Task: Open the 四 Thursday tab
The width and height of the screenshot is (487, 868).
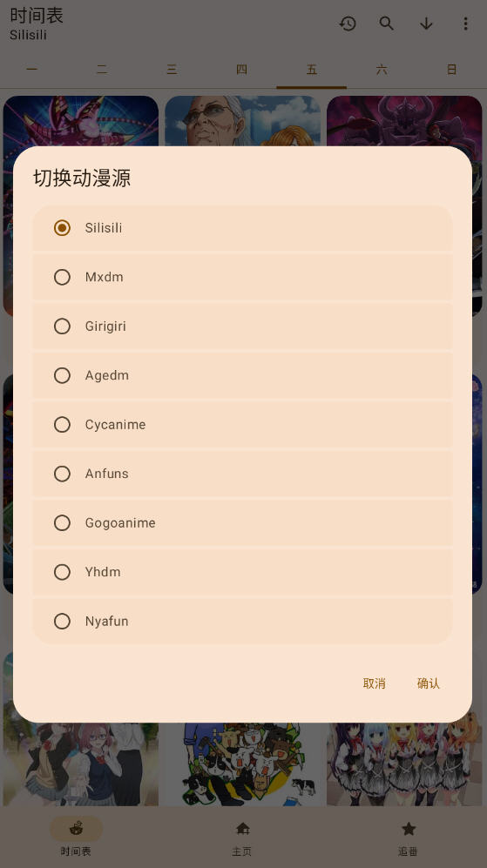Action: [241, 69]
